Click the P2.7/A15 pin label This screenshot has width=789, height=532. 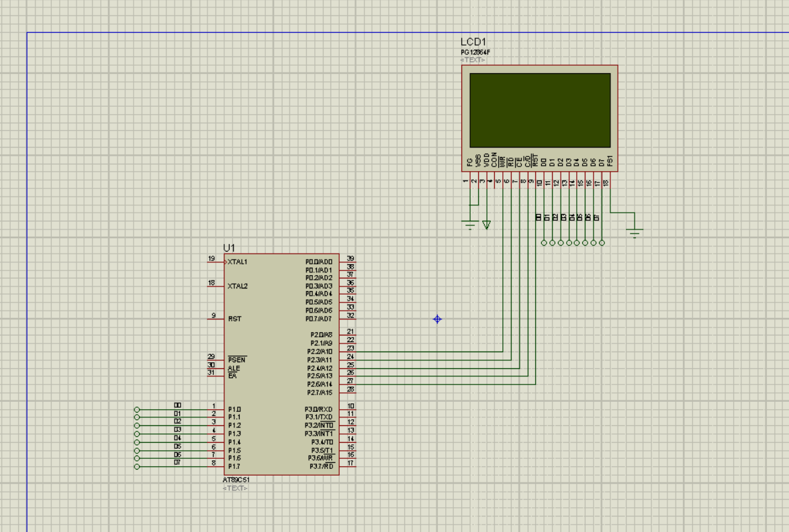pos(320,392)
